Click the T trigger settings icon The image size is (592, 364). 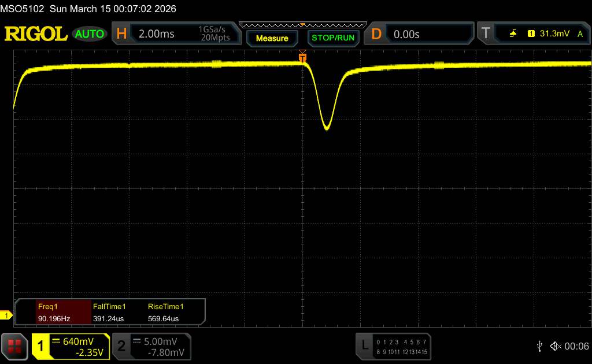tap(484, 34)
